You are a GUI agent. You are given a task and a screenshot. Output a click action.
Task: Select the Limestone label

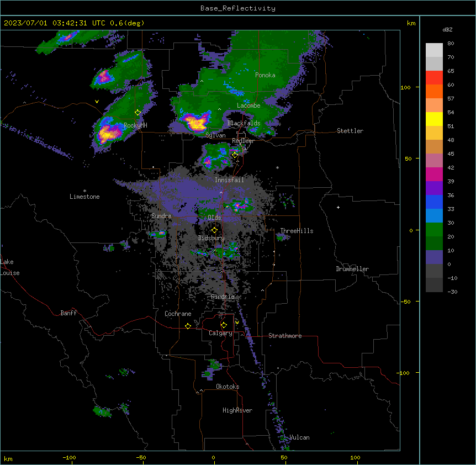(x=84, y=197)
